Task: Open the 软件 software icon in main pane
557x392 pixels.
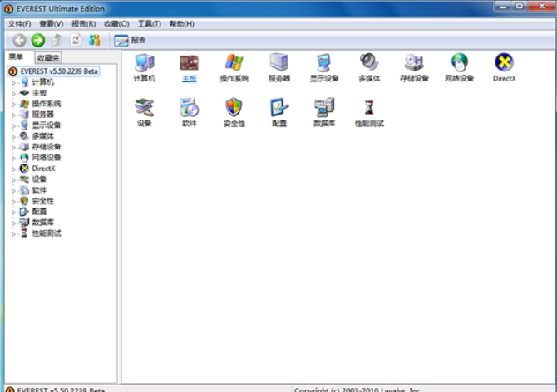Action: tap(189, 113)
